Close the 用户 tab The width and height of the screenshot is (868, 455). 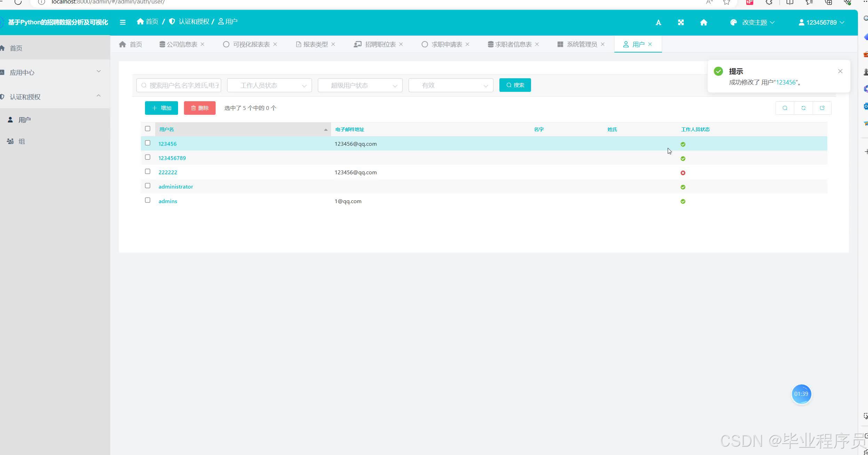(x=650, y=44)
